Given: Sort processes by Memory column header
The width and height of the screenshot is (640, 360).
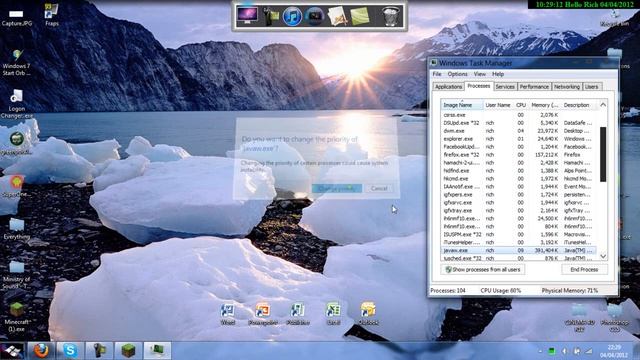Looking at the screenshot, I should [544, 105].
